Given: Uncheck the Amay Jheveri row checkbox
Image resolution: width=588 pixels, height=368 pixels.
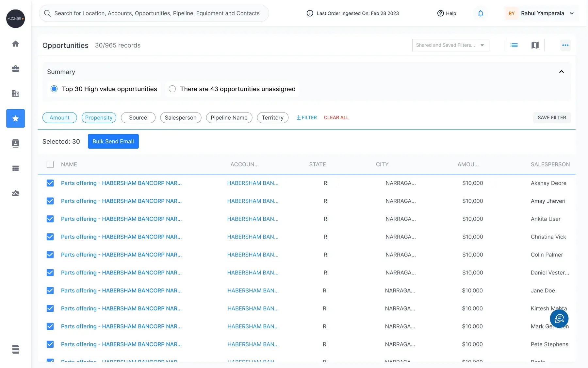Looking at the screenshot, I should click(x=50, y=201).
